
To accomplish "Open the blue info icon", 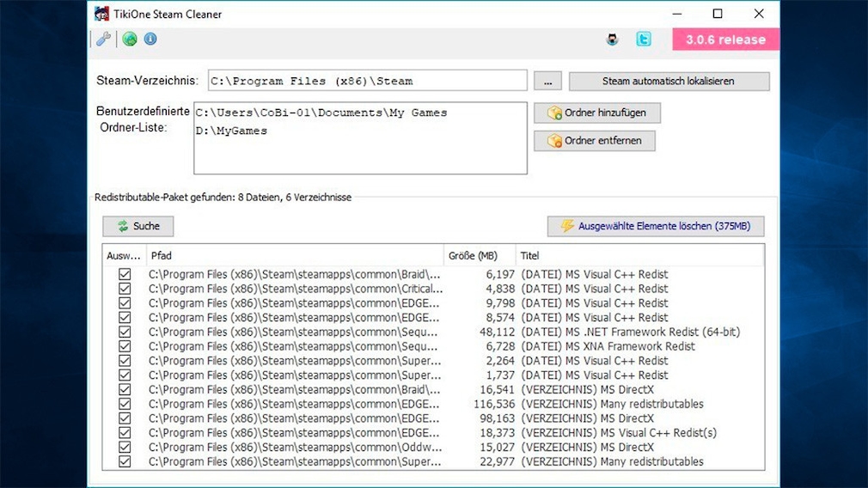I will 150,39.
